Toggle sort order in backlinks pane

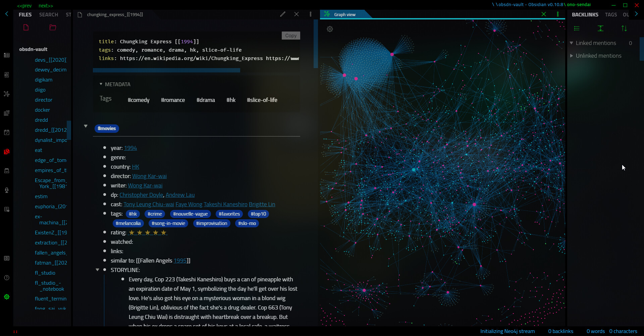click(x=624, y=29)
